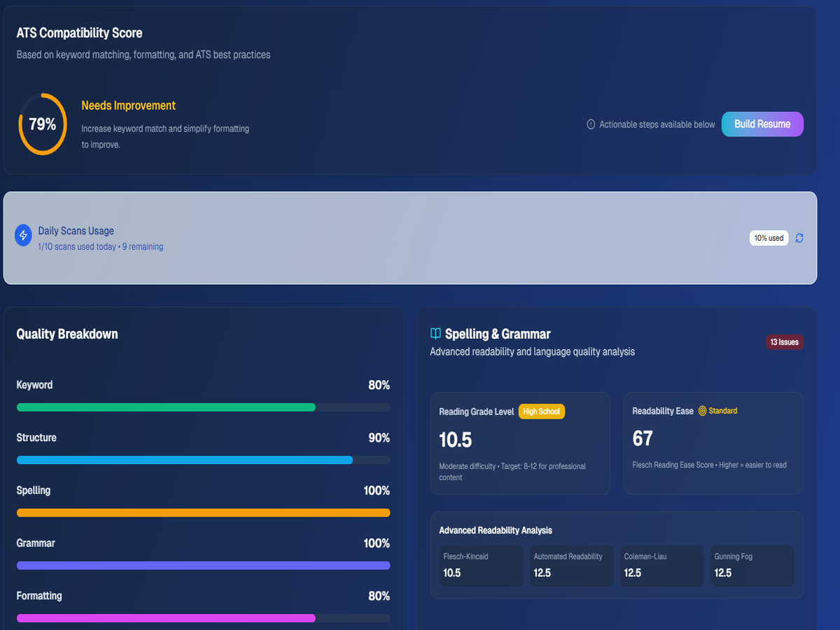Click the Actionable steps available below text

pyautogui.click(x=657, y=125)
